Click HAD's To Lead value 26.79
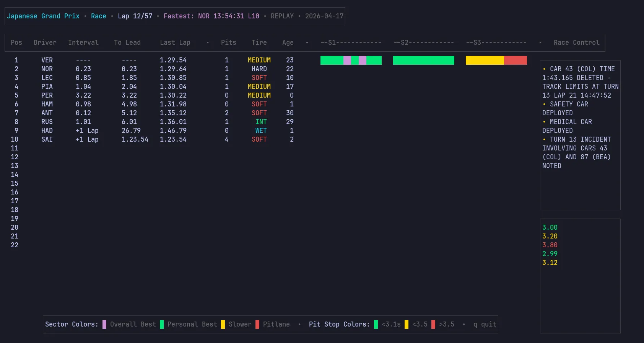The width and height of the screenshot is (644, 343). point(131,131)
